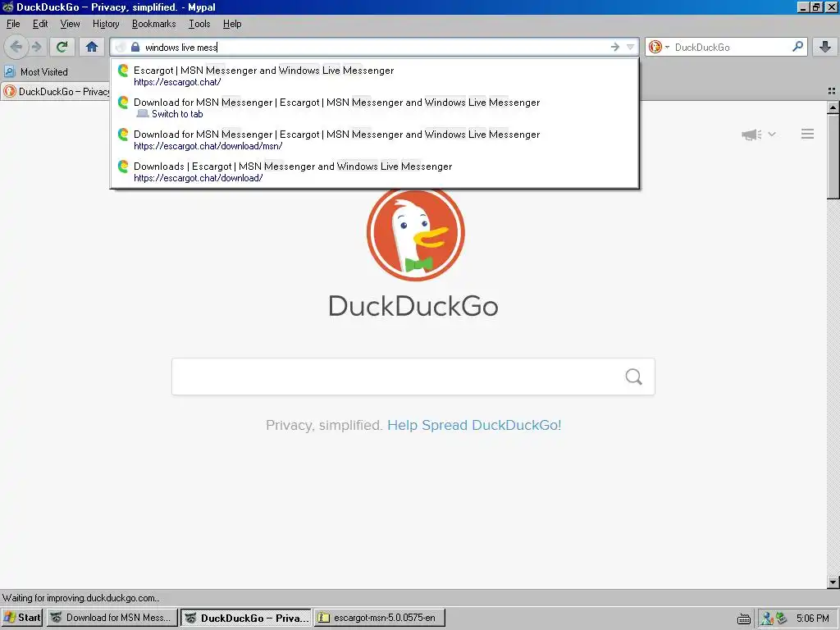Click the padlock icon in address bar
Screen dimensions: 840x630
[x=135, y=47]
